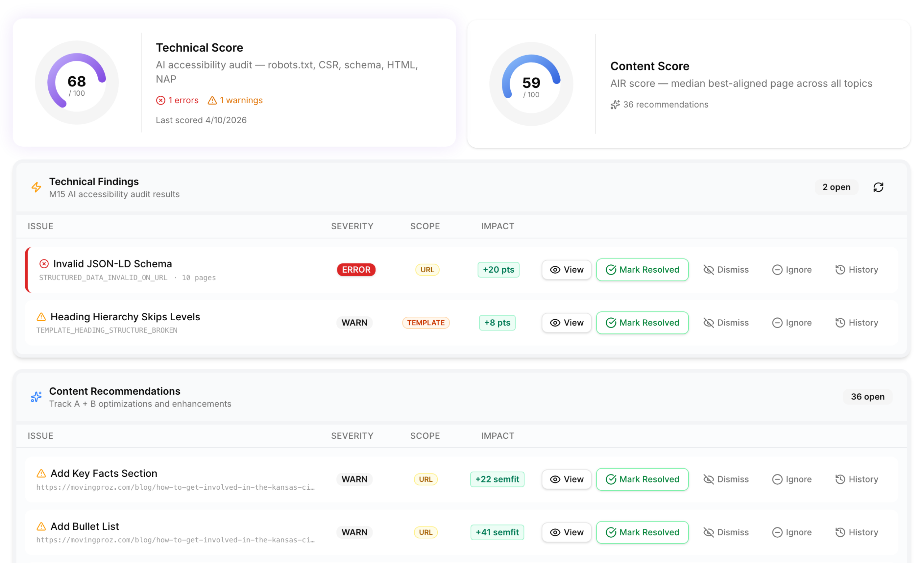
Task: Mark Add Key Facts Section as resolved
Action: pos(642,479)
